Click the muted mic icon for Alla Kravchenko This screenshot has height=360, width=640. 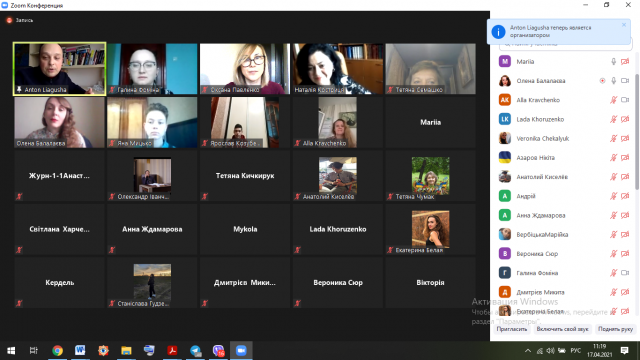pos(613,100)
